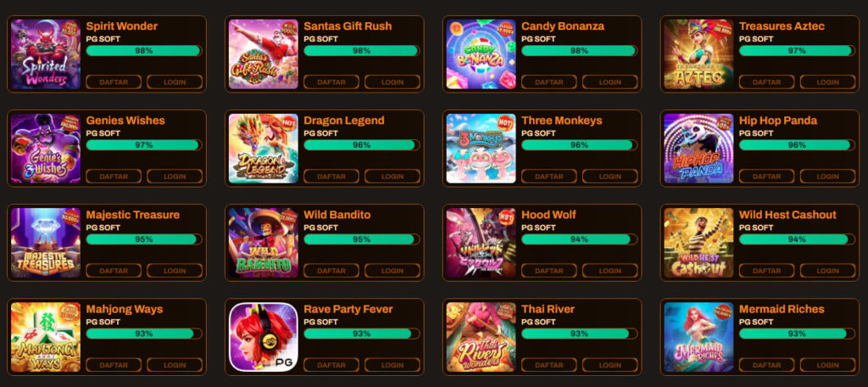The height and width of the screenshot is (387, 868).
Task: Open the Mermaid Riches title link
Action: coord(782,309)
